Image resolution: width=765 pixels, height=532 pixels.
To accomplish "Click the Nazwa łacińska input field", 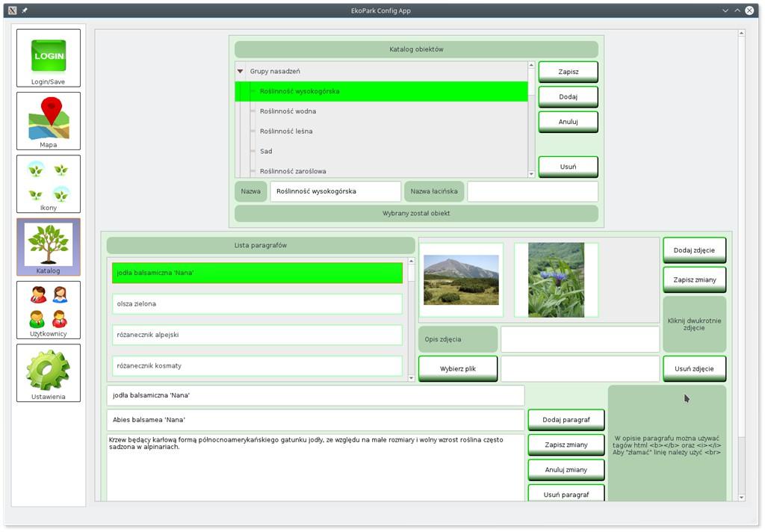I will pyautogui.click(x=532, y=191).
